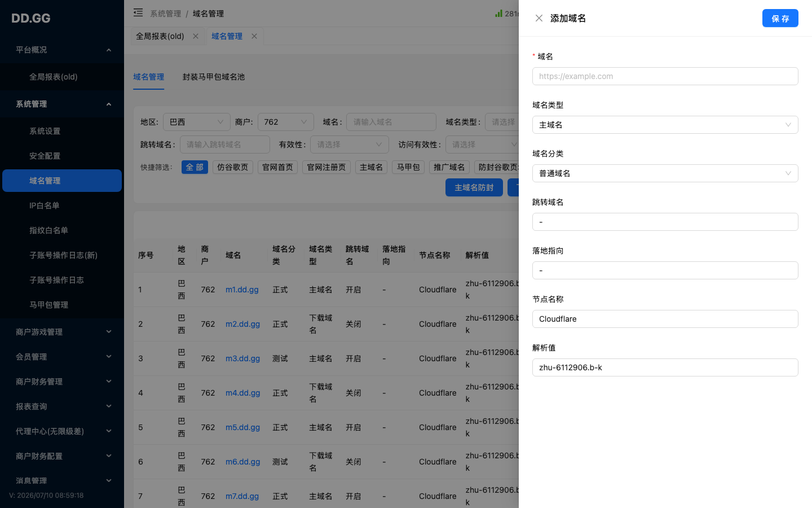Close the 全局报表(old) tab

[x=196, y=36]
